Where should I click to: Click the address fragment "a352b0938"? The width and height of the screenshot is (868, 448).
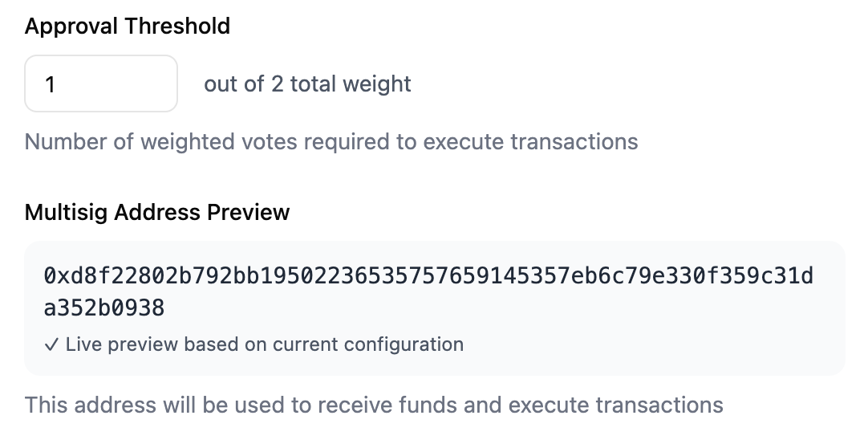[104, 307]
